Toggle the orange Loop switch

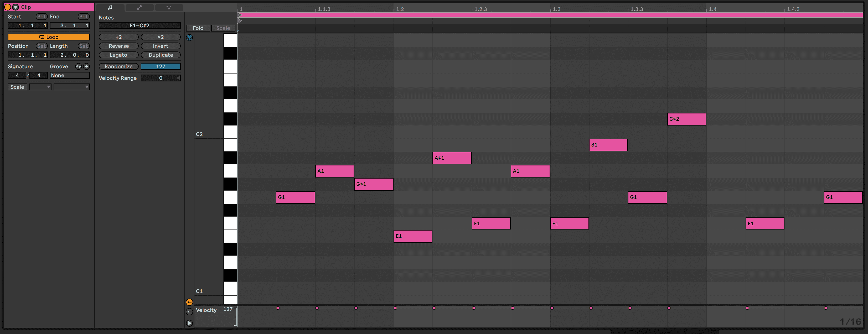pos(49,37)
